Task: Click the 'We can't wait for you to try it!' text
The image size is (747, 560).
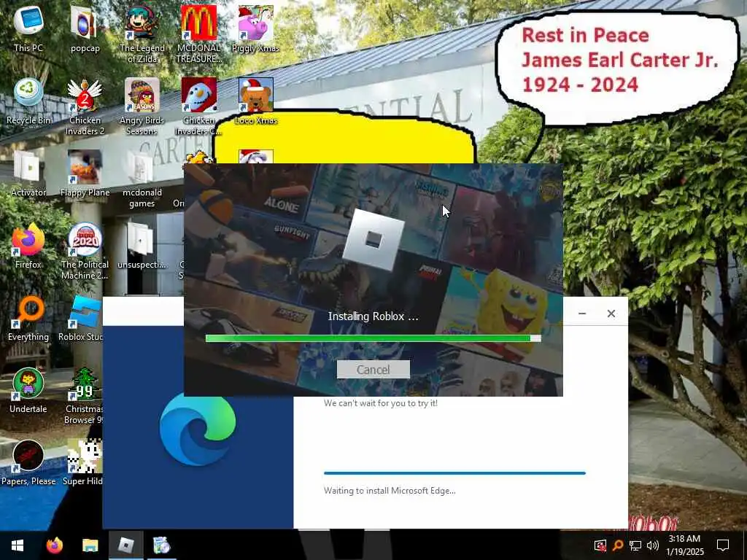Action: (381, 402)
